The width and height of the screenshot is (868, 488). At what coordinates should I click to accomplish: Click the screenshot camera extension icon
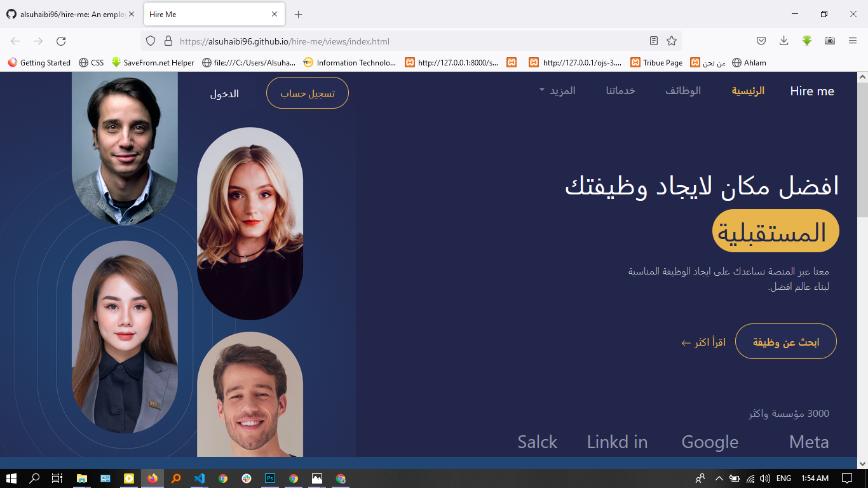[x=829, y=40]
